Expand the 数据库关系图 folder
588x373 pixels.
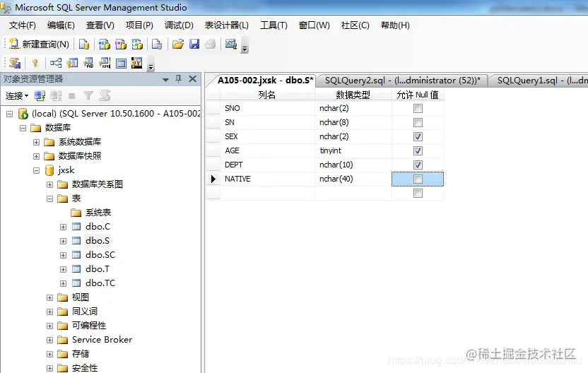(x=50, y=184)
